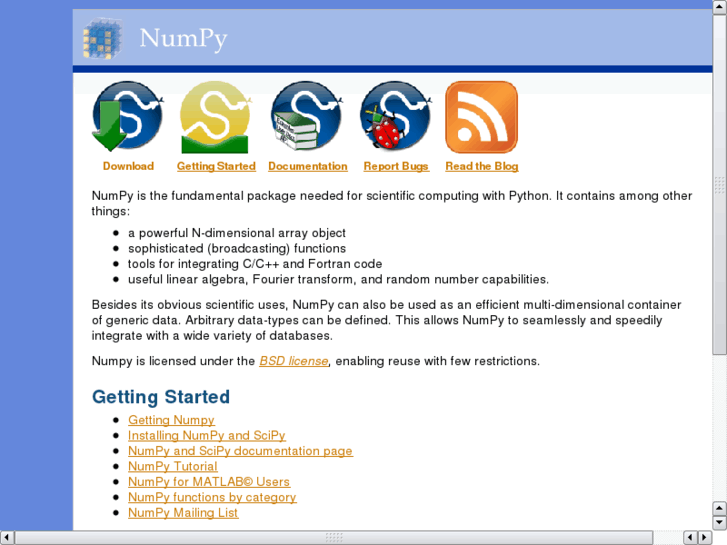This screenshot has height=545, width=727.
Task: Open NumPy for MATLAB Users link
Action: click(209, 482)
